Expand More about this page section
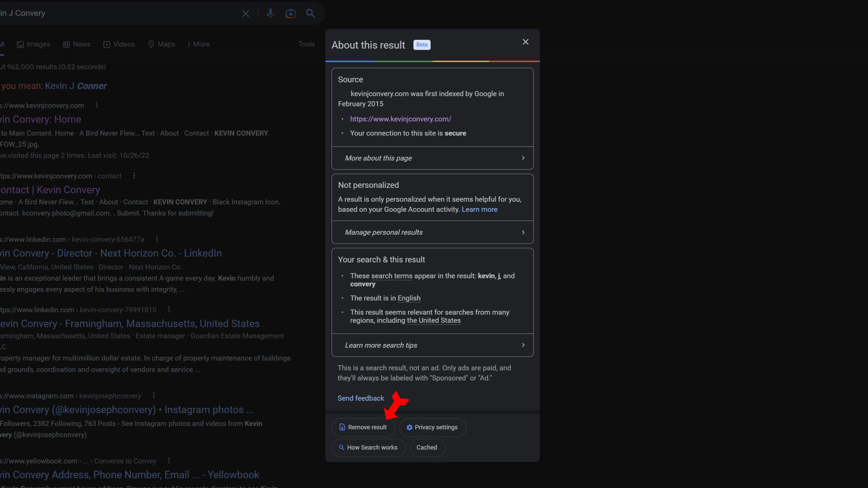Image resolution: width=868 pixels, height=488 pixels. pos(433,158)
